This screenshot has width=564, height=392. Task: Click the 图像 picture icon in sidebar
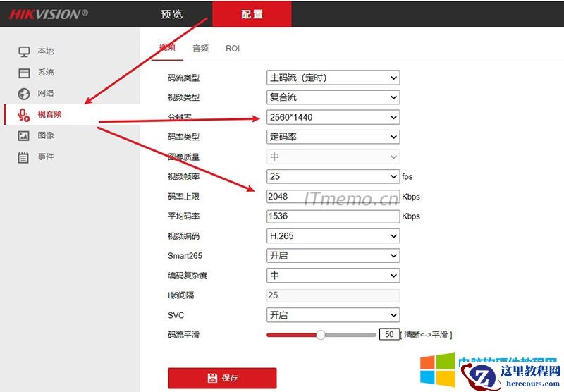point(24,136)
